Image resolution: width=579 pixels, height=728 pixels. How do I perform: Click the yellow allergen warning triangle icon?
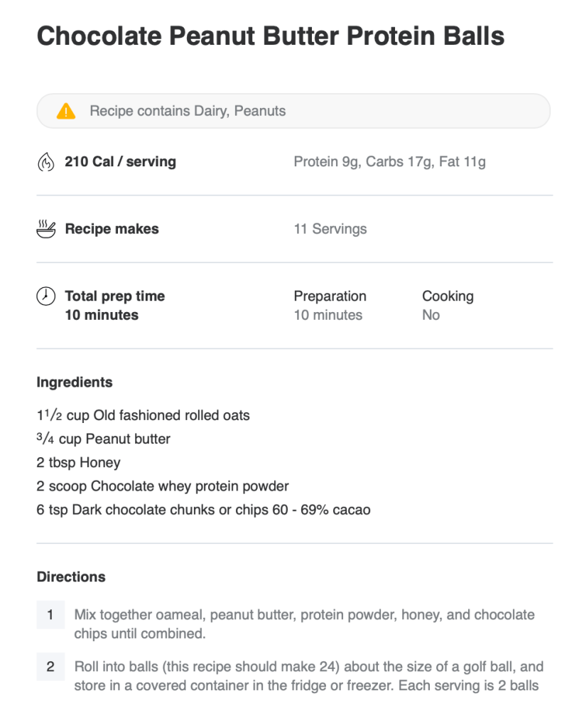66,111
